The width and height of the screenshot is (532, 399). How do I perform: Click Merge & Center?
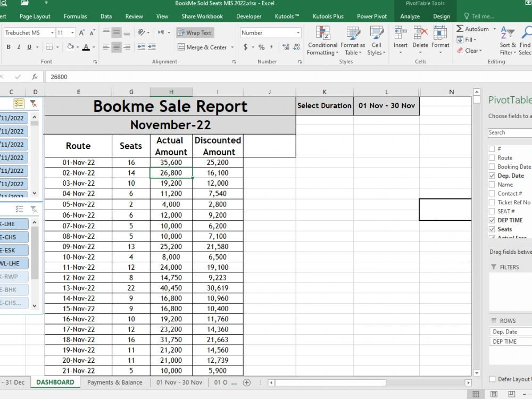coord(202,47)
